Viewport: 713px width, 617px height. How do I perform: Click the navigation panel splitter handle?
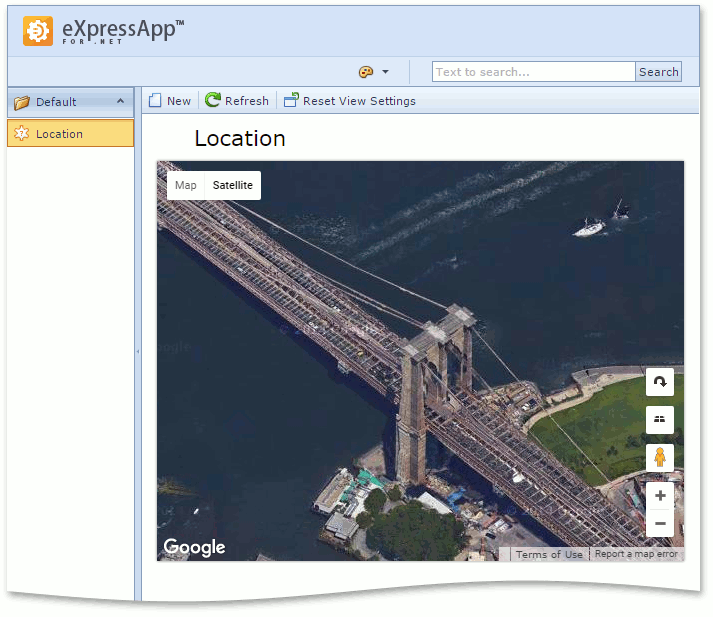[138, 351]
